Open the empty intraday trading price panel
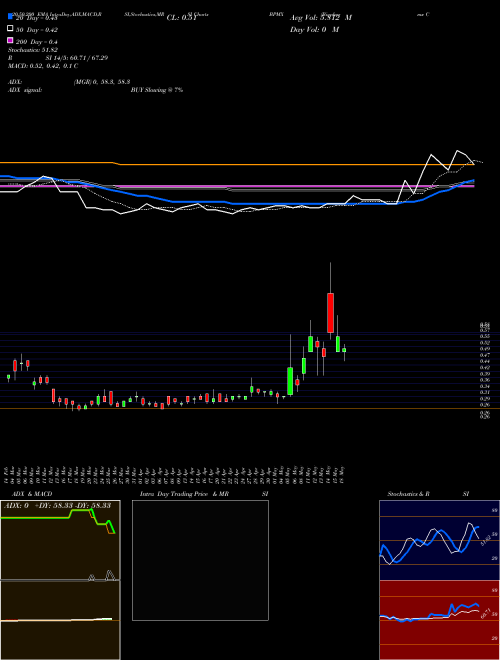The image size is (500, 660). tap(200, 560)
